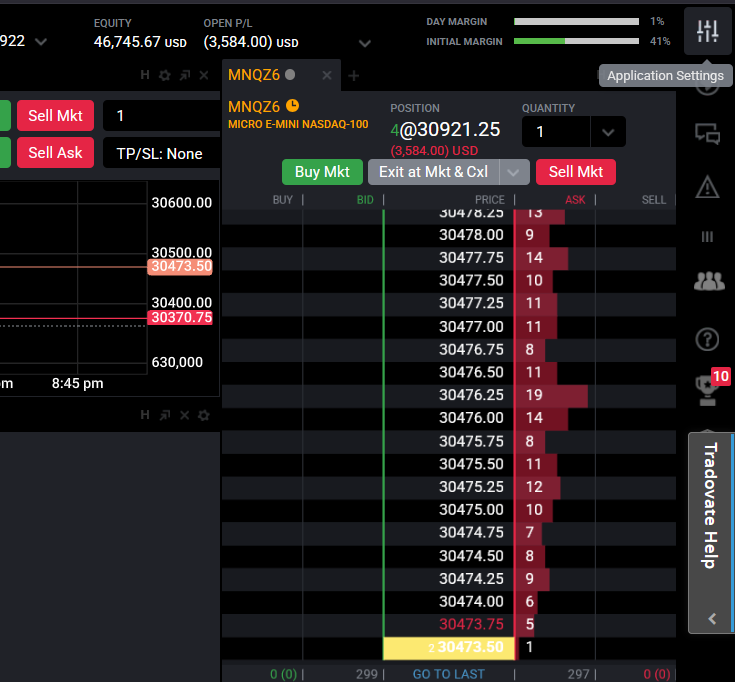Click the equity value 46,745.67 USD
The height and width of the screenshot is (682, 735).
click(140, 42)
